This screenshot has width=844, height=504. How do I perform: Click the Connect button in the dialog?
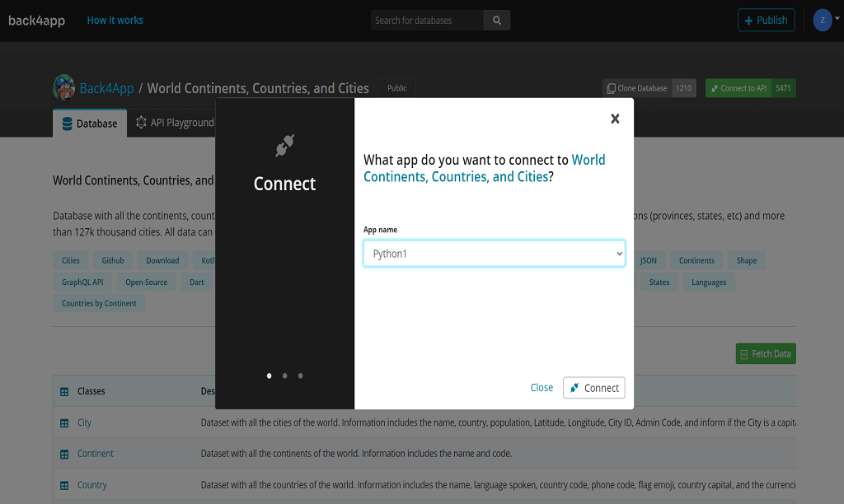coord(593,388)
